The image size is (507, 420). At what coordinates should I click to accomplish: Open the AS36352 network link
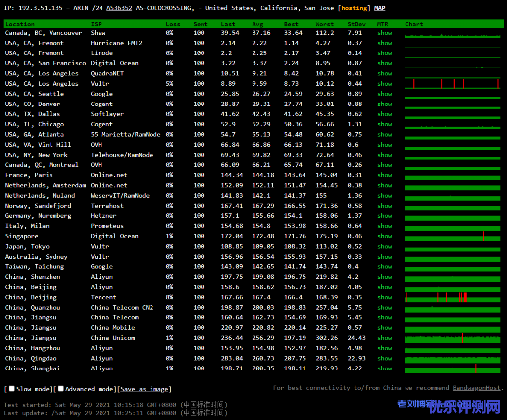119,8
